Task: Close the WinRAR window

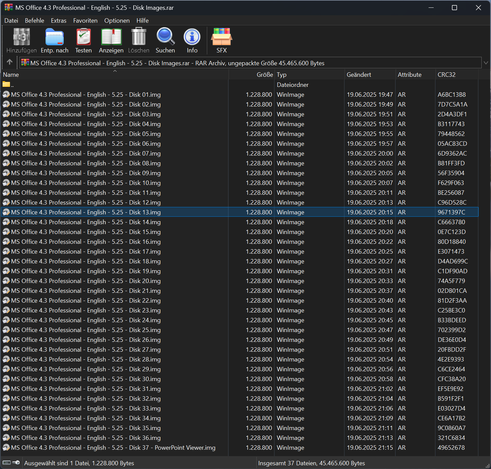Action: pos(478,7)
